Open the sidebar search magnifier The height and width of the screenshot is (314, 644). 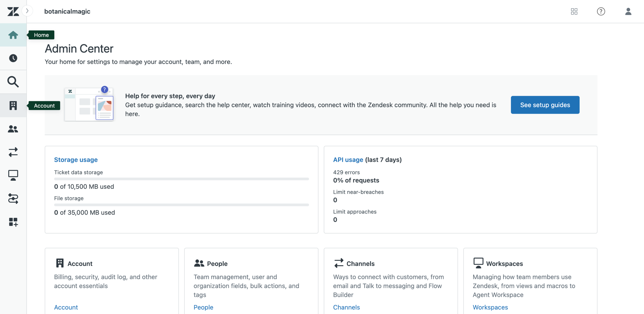13,82
